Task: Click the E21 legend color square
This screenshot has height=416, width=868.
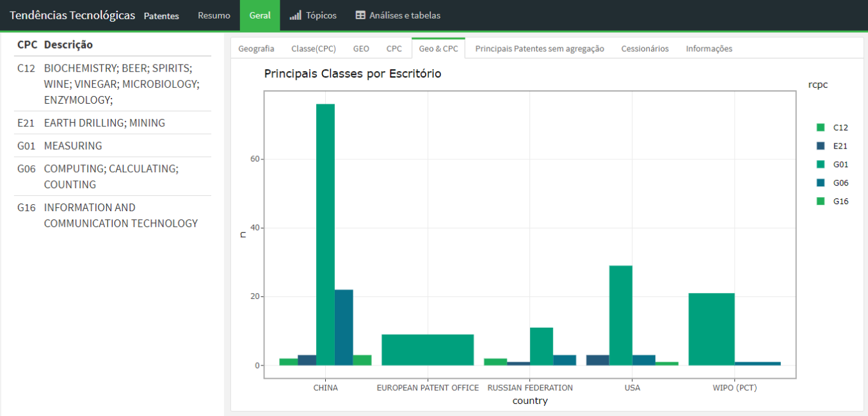Action: coord(821,146)
